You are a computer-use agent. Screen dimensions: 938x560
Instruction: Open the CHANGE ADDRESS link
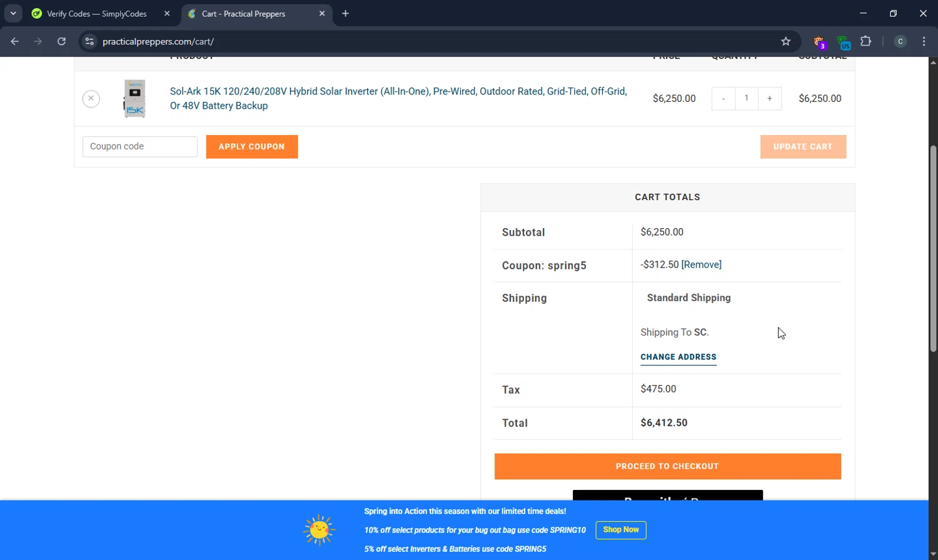(678, 357)
